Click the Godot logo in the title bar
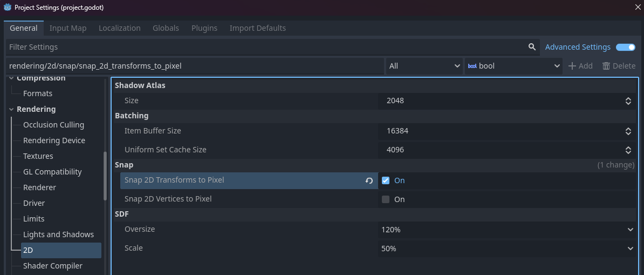644x275 pixels. tap(7, 7)
